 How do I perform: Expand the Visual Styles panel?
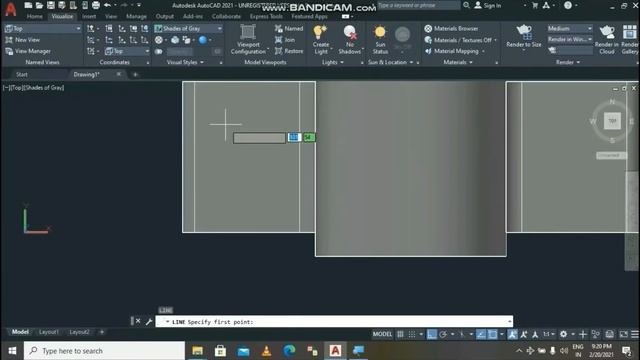point(185,62)
